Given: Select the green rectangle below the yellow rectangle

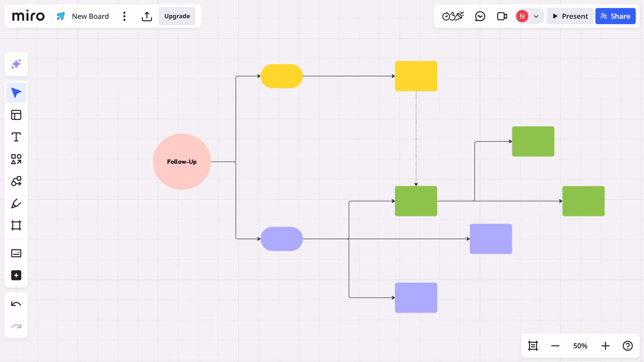Looking at the screenshot, I should [x=416, y=201].
